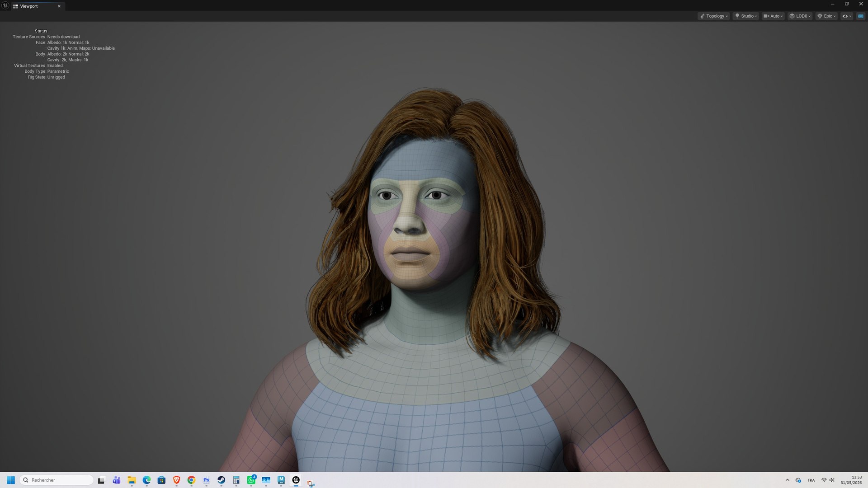Open Steam from the taskbar

(221, 480)
